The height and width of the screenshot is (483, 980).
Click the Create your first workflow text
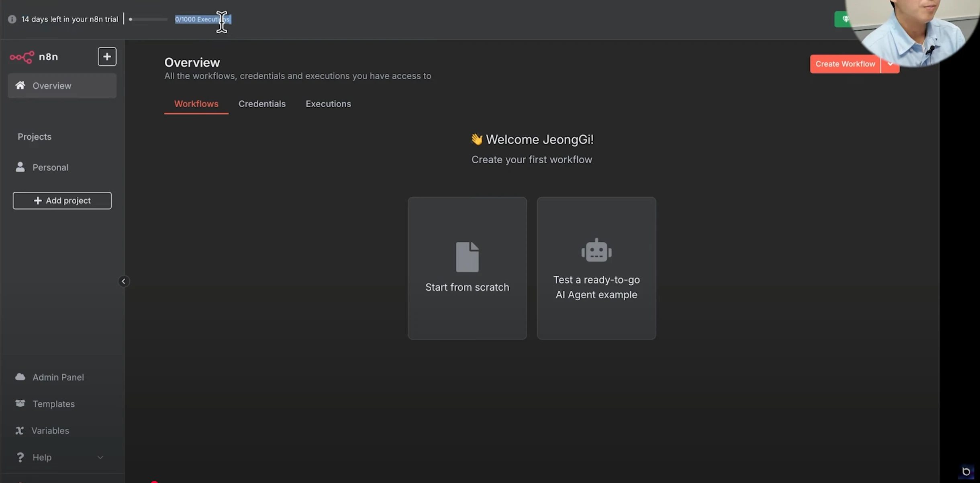pyautogui.click(x=532, y=159)
